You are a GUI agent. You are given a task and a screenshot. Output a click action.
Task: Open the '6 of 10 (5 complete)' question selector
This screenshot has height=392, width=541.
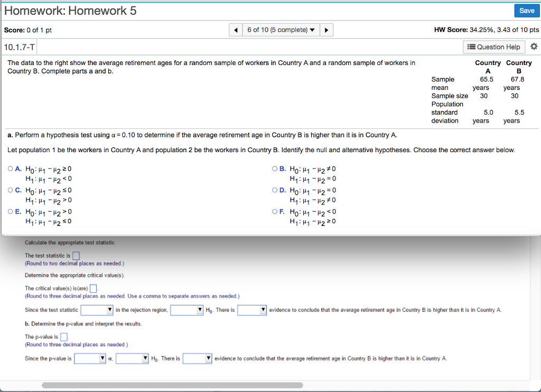(281, 30)
